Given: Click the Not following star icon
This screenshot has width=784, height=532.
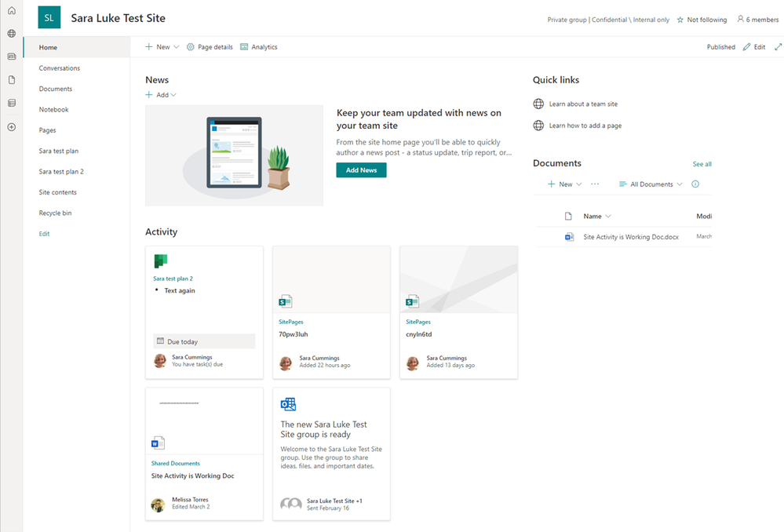Looking at the screenshot, I should pyautogui.click(x=680, y=20).
